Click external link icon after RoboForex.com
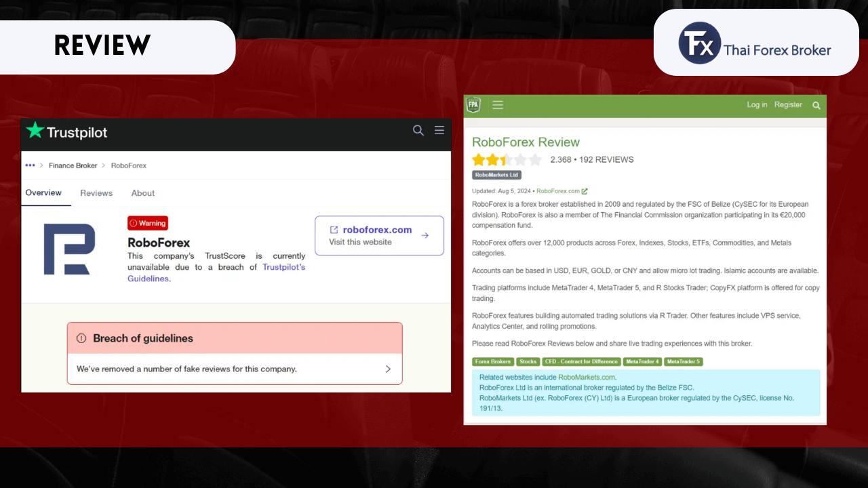The height and width of the screenshot is (488, 868). click(x=585, y=191)
